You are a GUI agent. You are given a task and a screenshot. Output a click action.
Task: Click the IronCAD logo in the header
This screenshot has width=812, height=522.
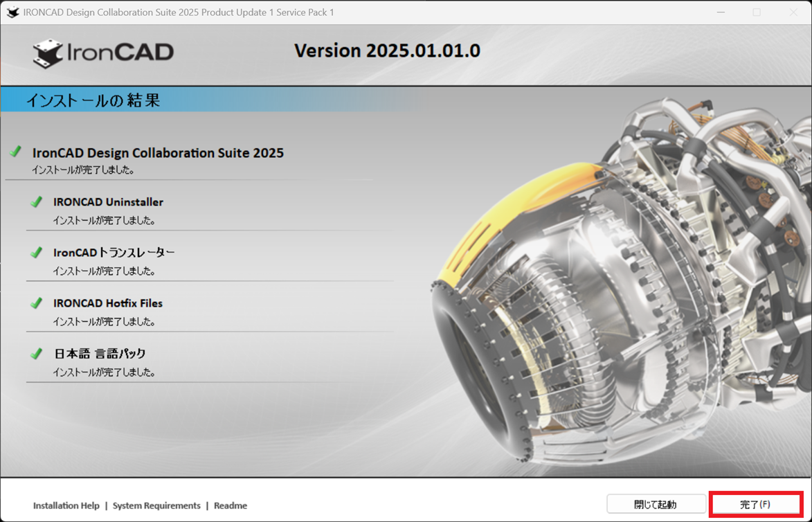104,53
